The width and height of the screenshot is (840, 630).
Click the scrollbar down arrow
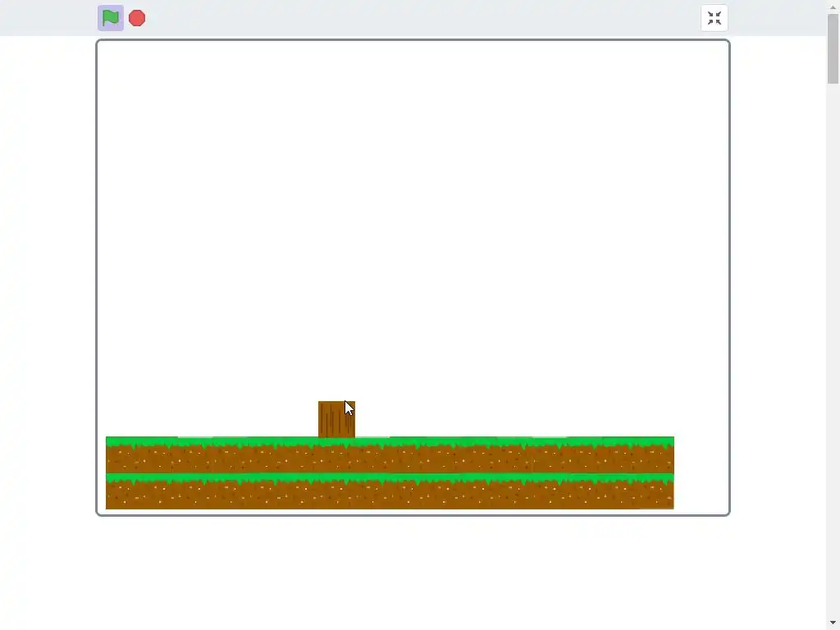coord(833,623)
